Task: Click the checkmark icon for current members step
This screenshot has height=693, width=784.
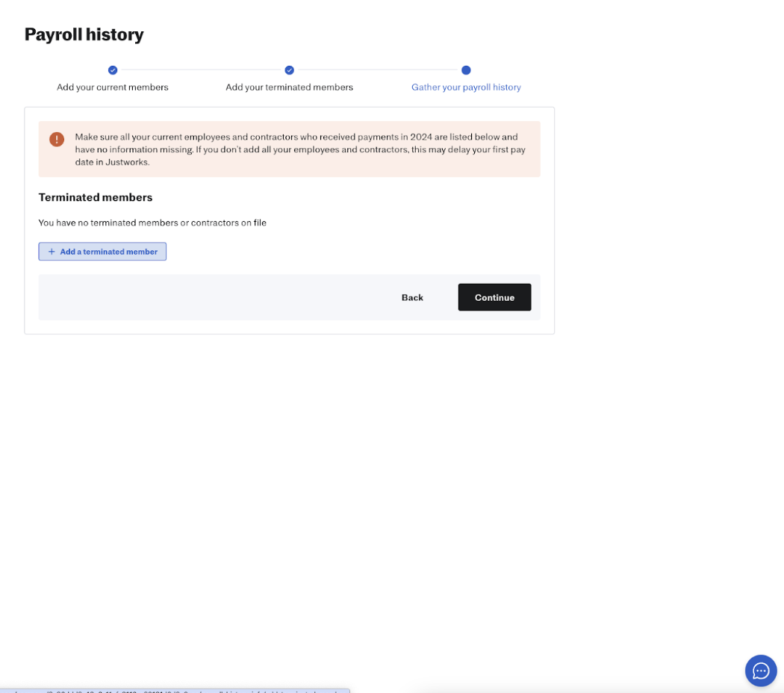Action: 113,70
